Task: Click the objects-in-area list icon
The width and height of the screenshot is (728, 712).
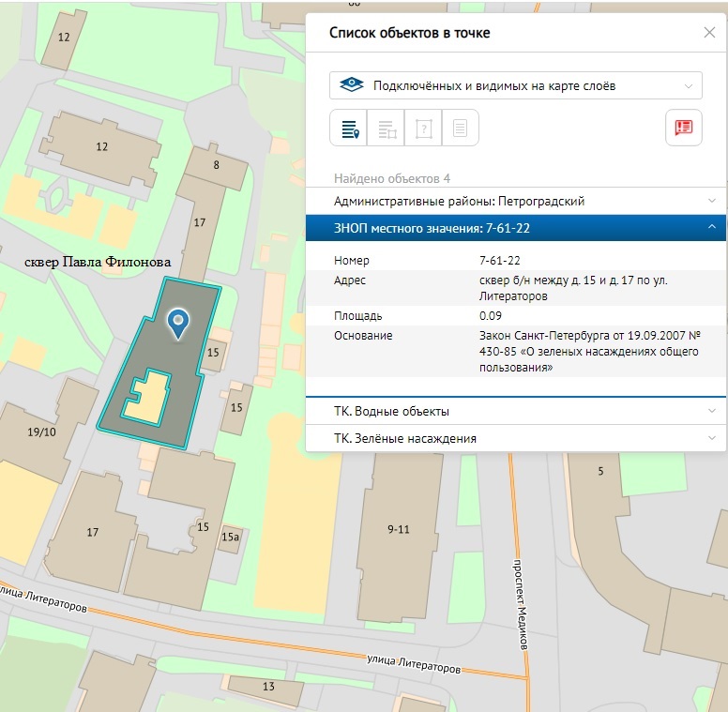Action: (387, 129)
